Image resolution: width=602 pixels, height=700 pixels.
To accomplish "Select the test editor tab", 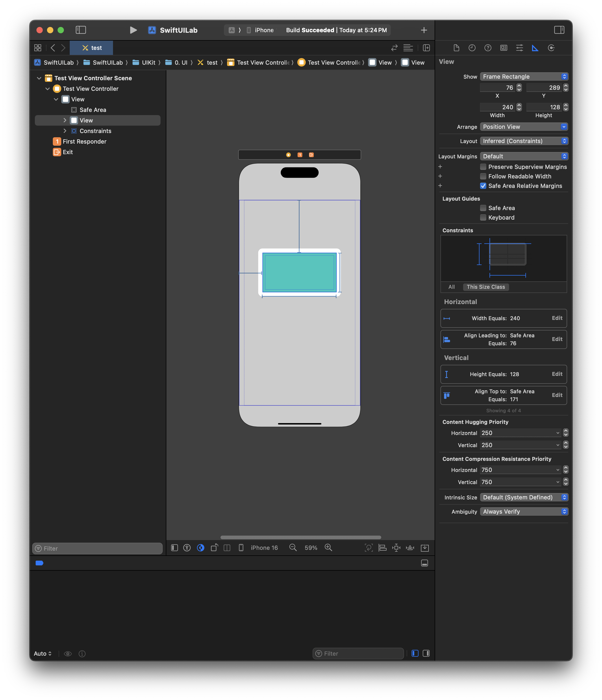I will point(92,48).
